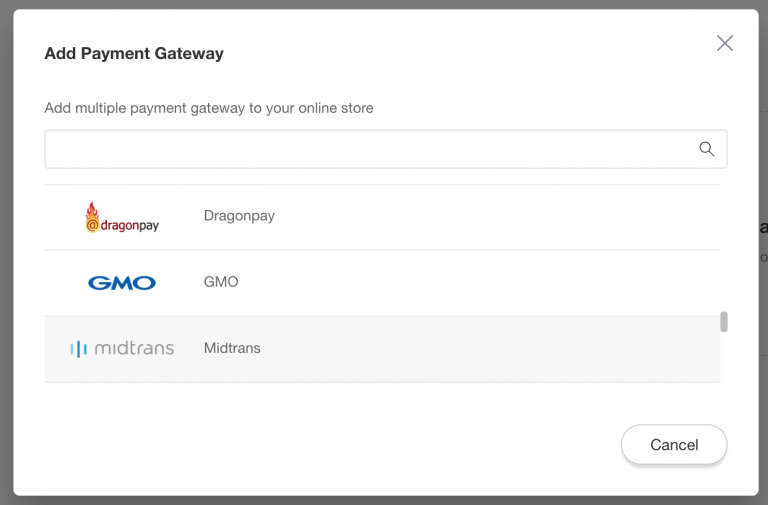Choose the GMO gateway name
Viewport: 768px width, 505px height.
tap(221, 282)
